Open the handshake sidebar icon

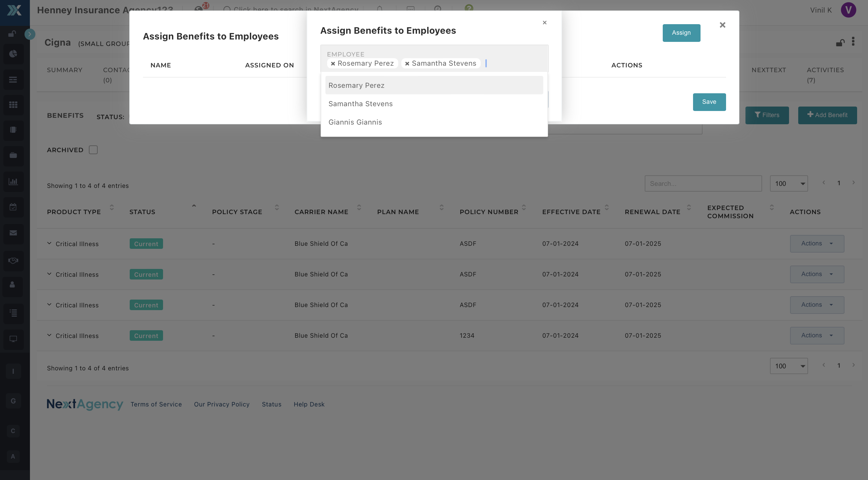[x=13, y=261]
